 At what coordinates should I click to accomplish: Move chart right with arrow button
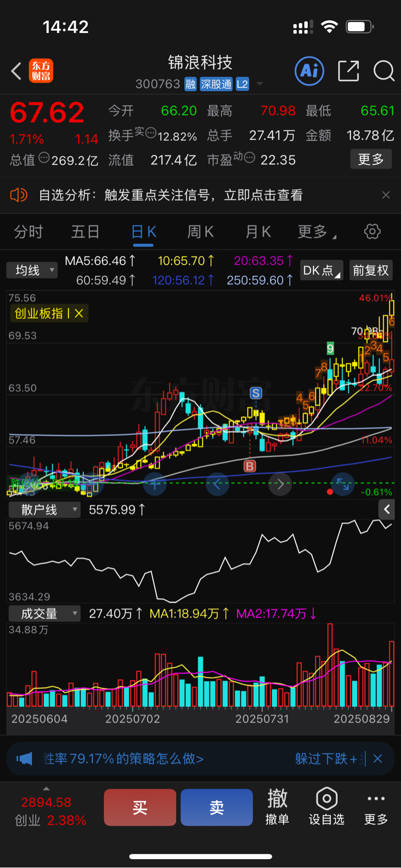point(280,485)
